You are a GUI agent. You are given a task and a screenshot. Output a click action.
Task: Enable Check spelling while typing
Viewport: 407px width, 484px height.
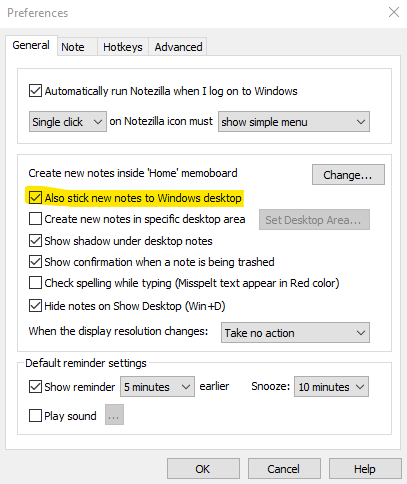click(x=35, y=283)
